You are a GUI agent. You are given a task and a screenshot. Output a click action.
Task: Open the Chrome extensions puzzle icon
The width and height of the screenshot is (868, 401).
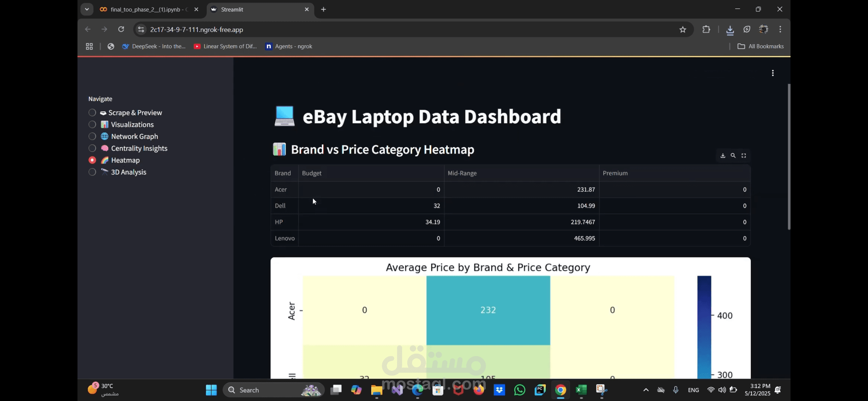(x=706, y=29)
